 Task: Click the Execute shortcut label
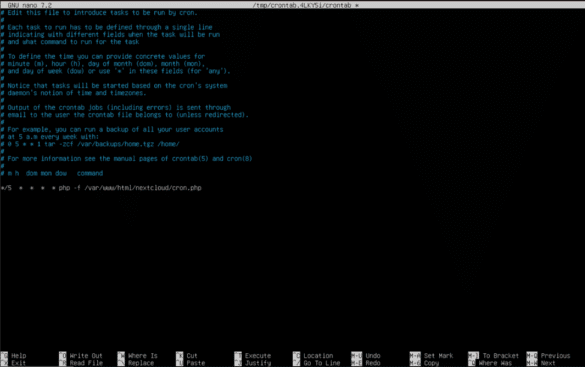[258, 356]
